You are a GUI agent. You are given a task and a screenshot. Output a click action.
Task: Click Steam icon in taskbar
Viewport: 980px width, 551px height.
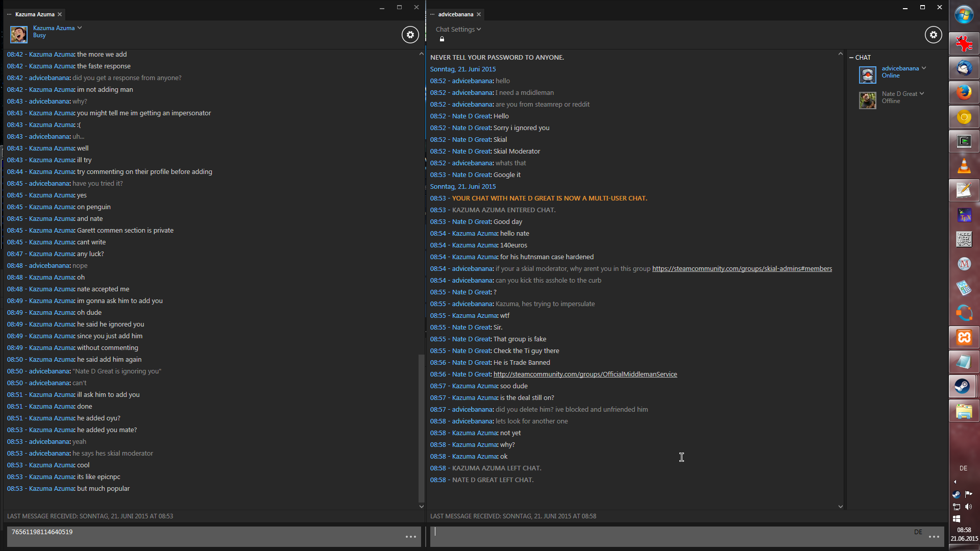(963, 386)
